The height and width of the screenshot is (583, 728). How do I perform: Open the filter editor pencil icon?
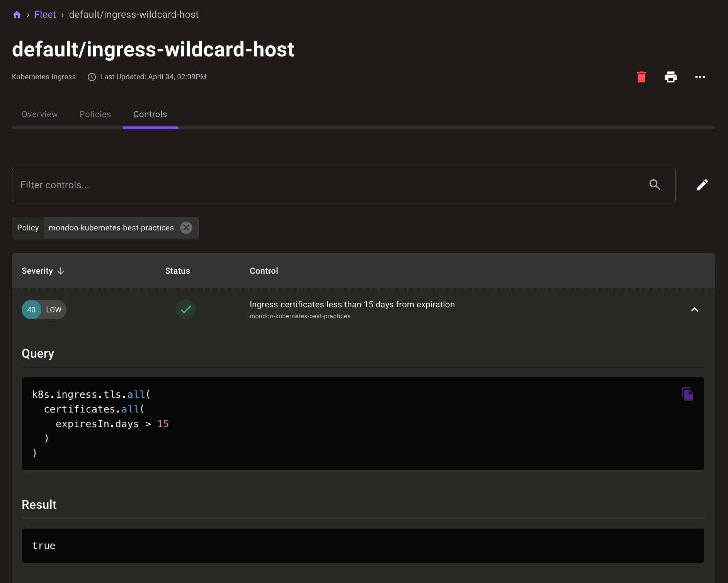click(702, 185)
